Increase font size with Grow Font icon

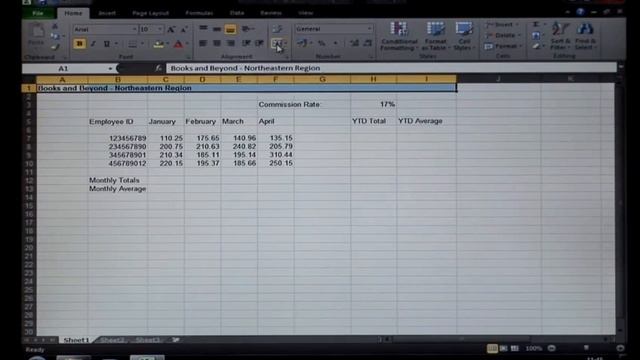click(x=171, y=29)
